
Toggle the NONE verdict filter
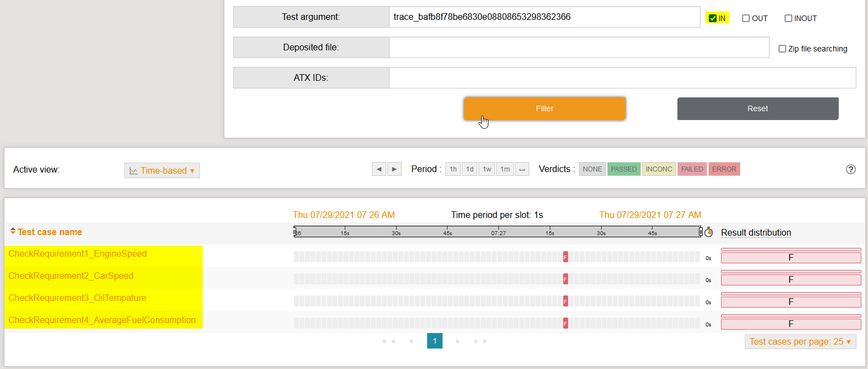coord(592,169)
